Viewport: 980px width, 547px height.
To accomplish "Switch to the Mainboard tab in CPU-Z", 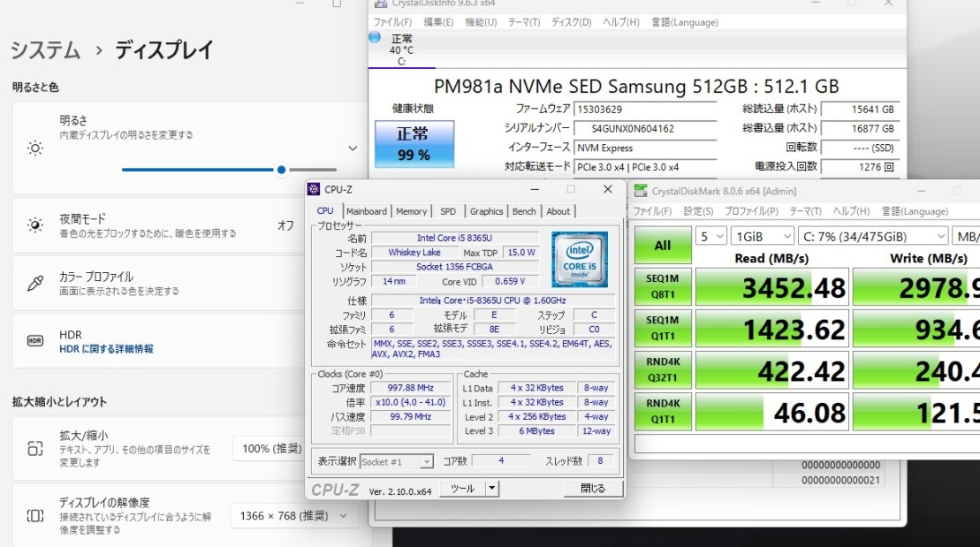I will (366, 211).
